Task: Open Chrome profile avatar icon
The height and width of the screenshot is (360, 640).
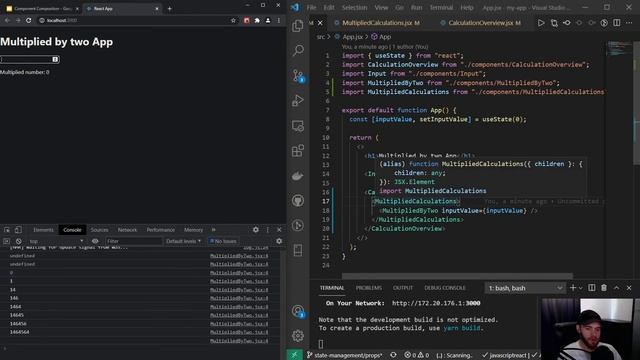Action: point(268,20)
